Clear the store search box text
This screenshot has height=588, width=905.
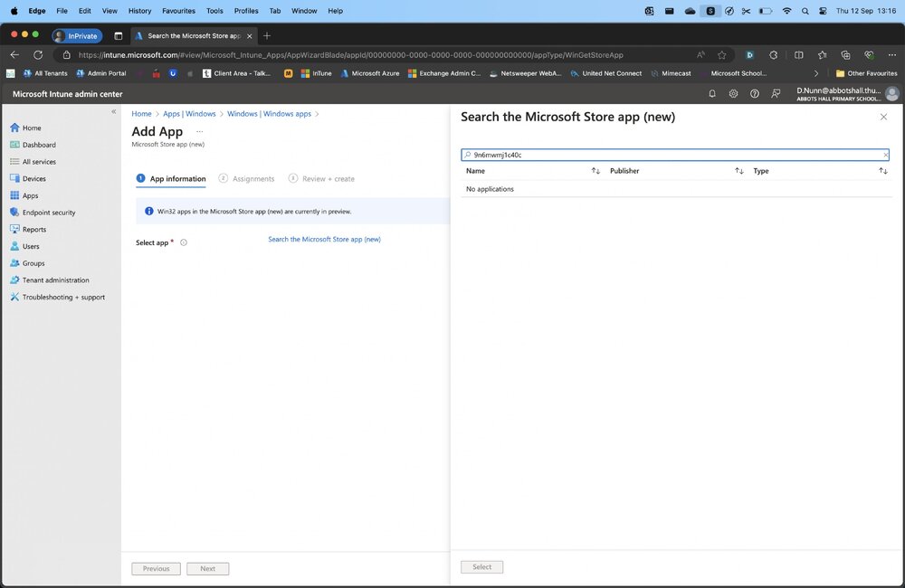(885, 155)
